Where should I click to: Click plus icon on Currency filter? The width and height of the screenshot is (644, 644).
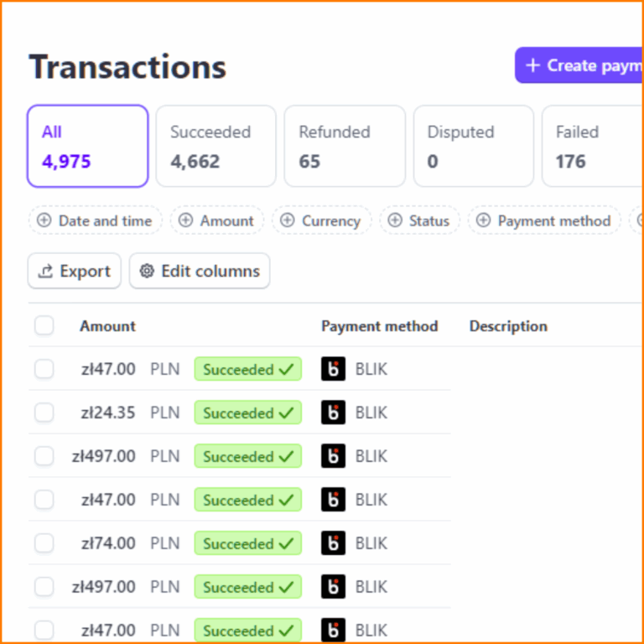(287, 221)
